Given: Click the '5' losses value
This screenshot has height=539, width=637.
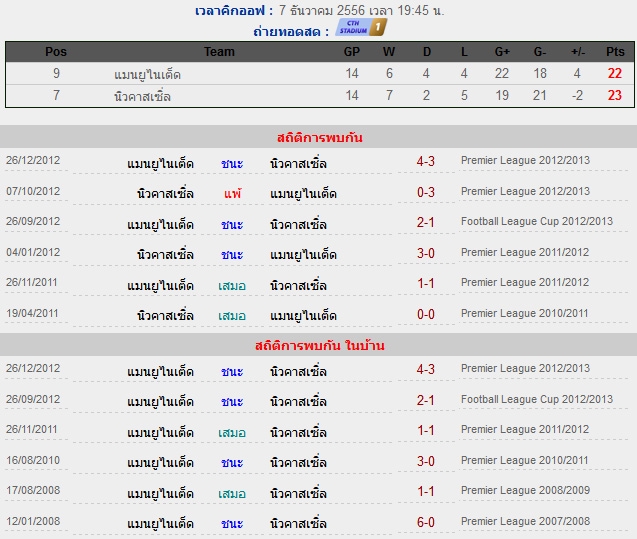Looking at the screenshot, I should 464,95.
